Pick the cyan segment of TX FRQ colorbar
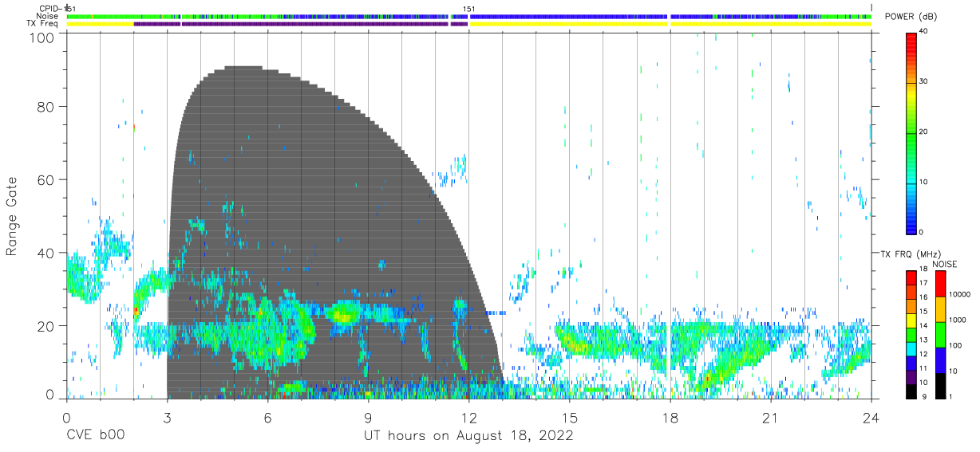980x452 pixels. click(911, 348)
